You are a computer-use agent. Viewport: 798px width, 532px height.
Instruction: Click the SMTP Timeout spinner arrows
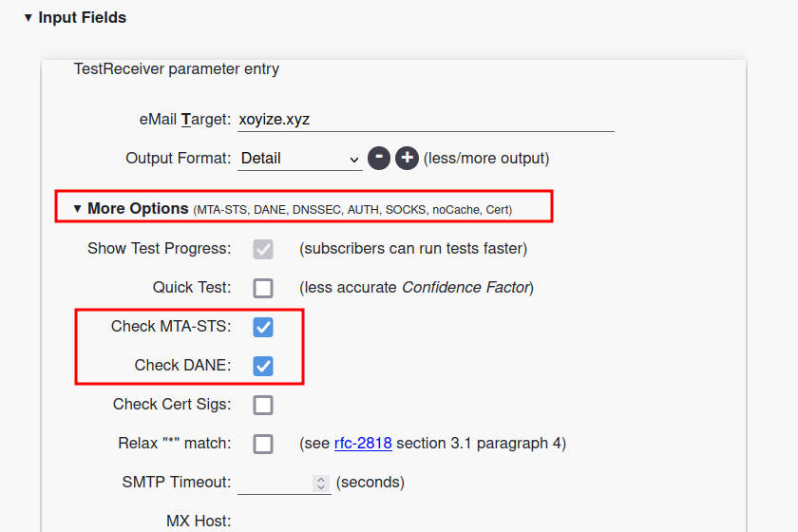coord(320,483)
